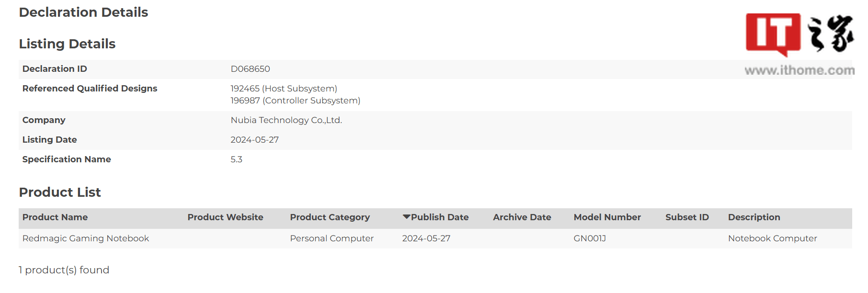Sort by Product Category column header
This screenshot has height=293, width=868.
click(x=330, y=217)
